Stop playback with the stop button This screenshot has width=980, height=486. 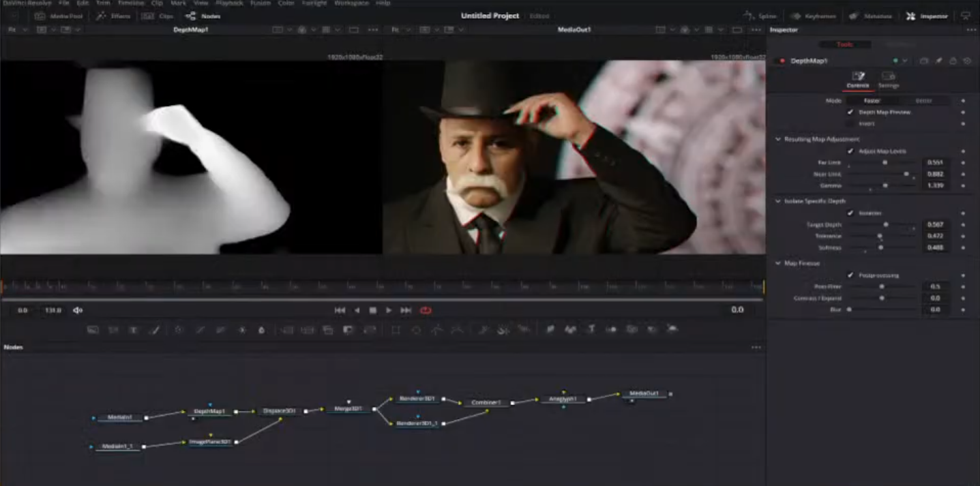tap(373, 310)
